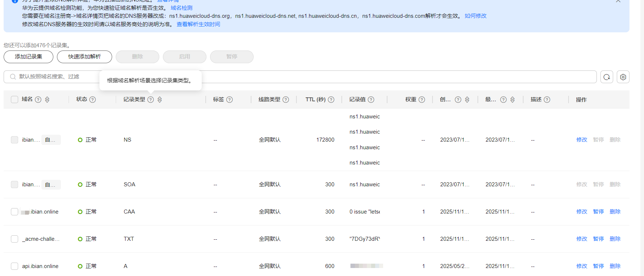The width and height of the screenshot is (644, 276).
Task: Click the api.ibian.online domain name
Action: coord(40,266)
